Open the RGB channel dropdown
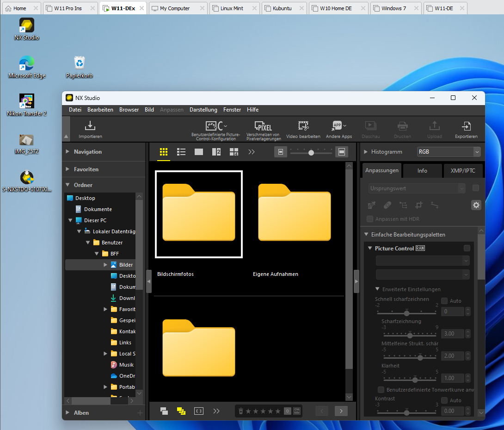The width and height of the screenshot is (504, 430). click(x=449, y=152)
